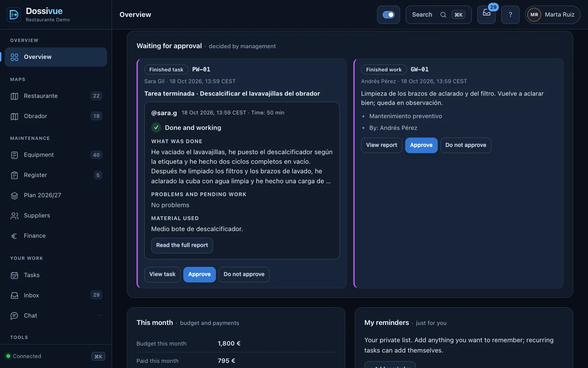Click the Search field in header
588x368 pixels.
438,15
